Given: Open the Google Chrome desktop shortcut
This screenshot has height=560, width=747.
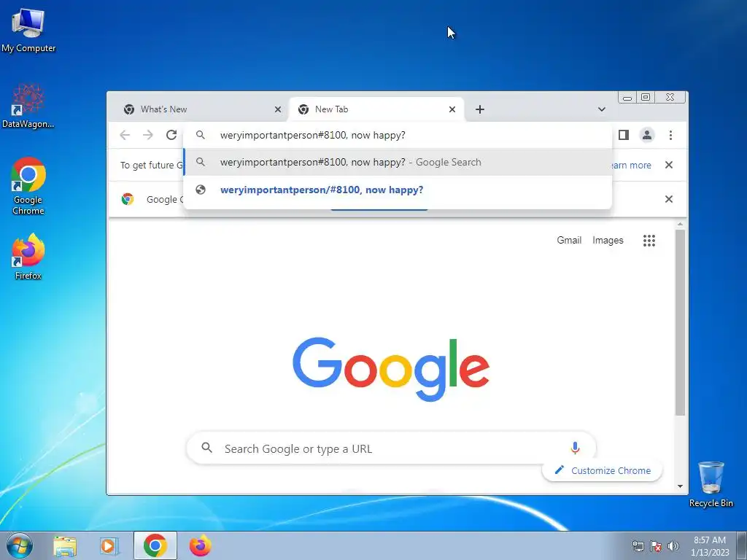Looking at the screenshot, I should [x=28, y=186].
